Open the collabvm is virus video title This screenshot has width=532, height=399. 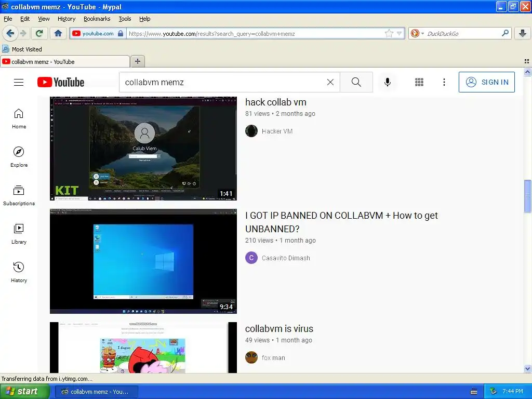point(279,328)
